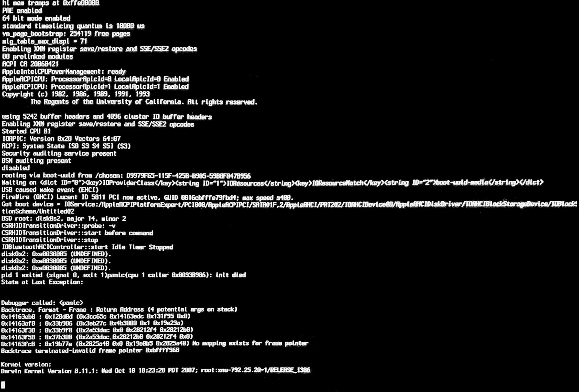This screenshot has height=392, width=579.
Task: Click the blinking cursor block at bottom
Action: click(3, 385)
